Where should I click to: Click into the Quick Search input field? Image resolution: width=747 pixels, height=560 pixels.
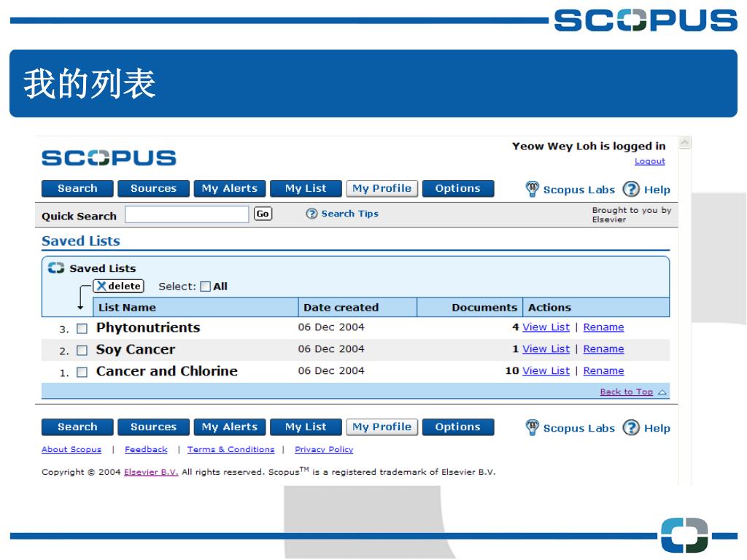pyautogui.click(x=187, y=214)
